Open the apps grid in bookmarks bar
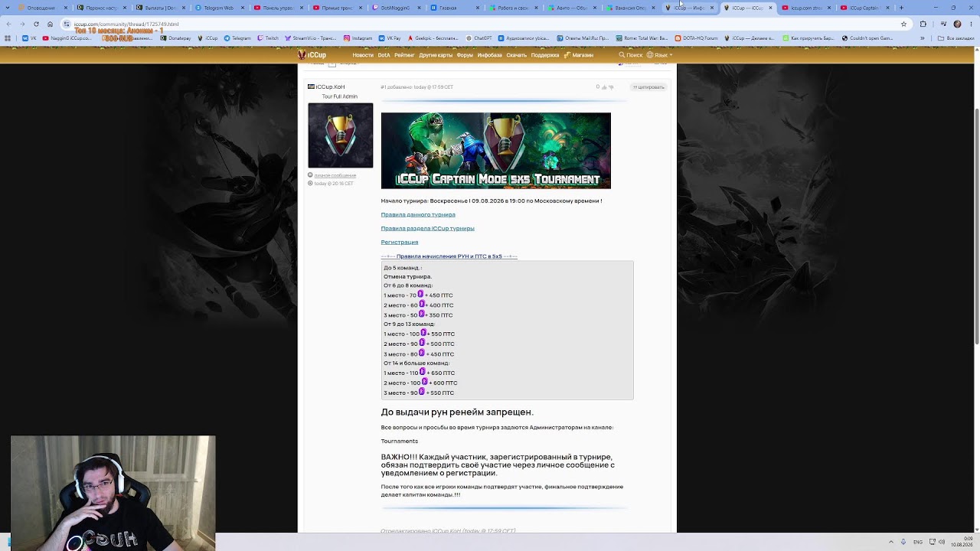This screenshot has height=551, width=980. click(8, 37)
